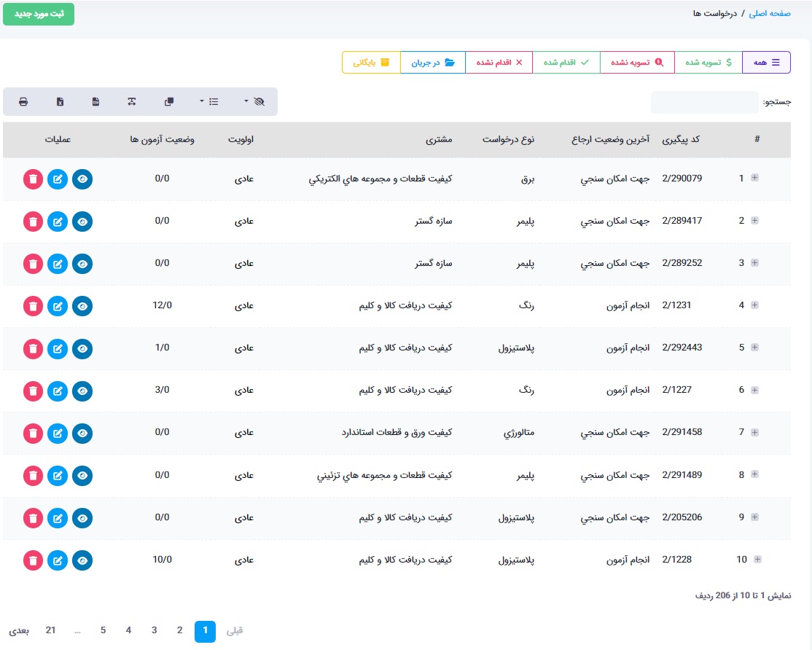812x650 pixels.
Task: Go to page 5 of results
Action: click(x=103, y=630)
